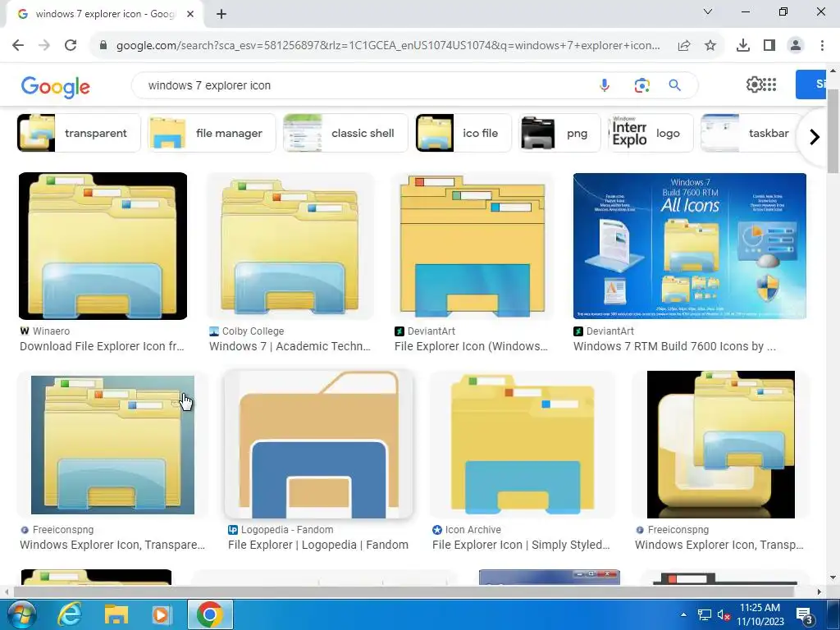
Task: Select the ico file filter chip
Action: coord(463,133)
